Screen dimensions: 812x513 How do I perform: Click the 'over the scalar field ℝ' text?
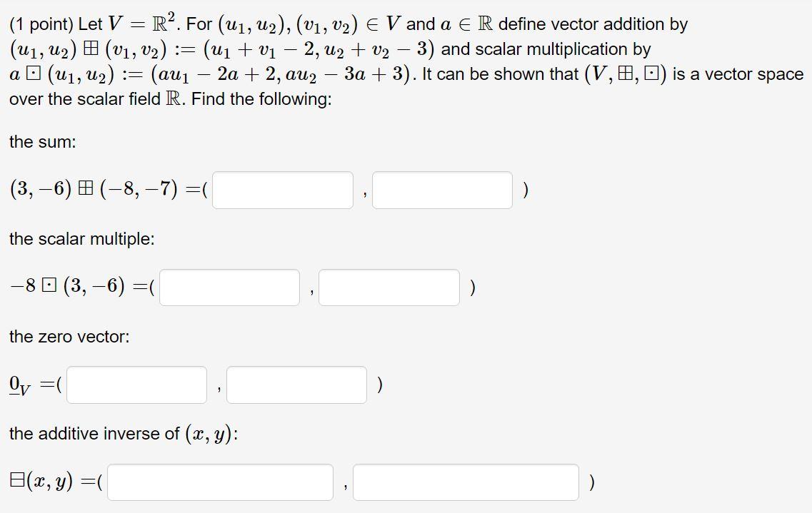93,98
